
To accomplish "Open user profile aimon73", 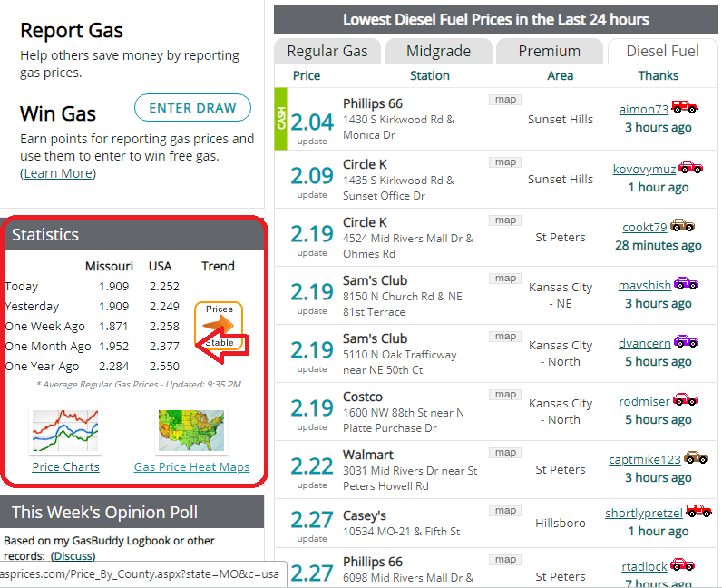I will (x=644, y=109).
